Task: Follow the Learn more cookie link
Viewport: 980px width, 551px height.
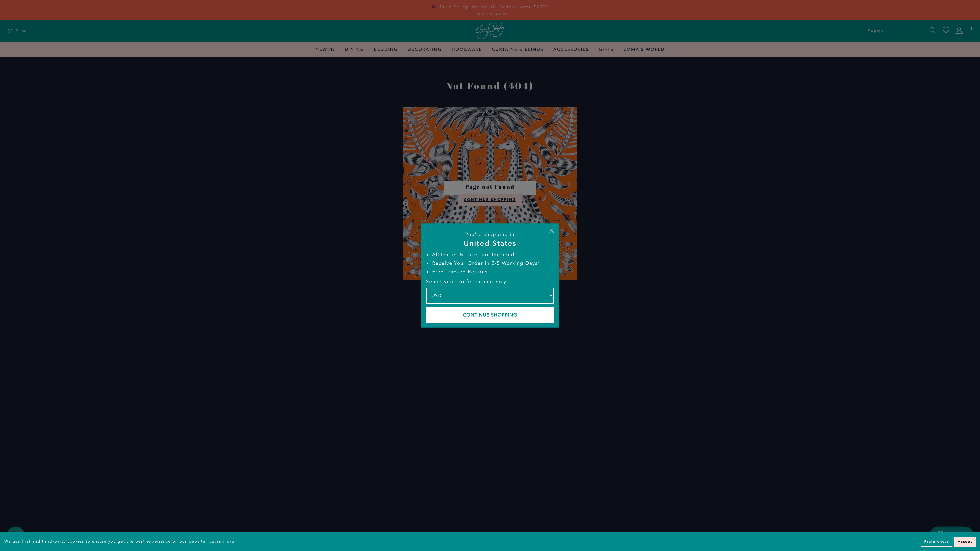Action: point(221,542)
